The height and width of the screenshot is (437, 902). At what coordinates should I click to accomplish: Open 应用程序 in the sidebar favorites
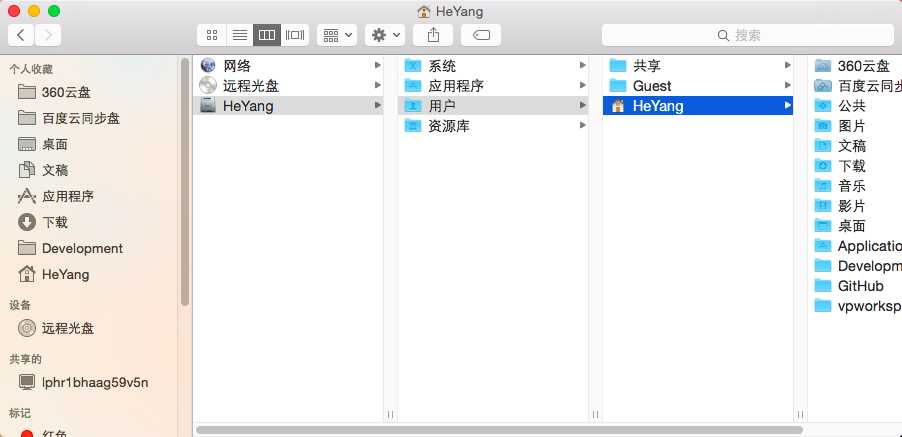(x=55, y=196)
